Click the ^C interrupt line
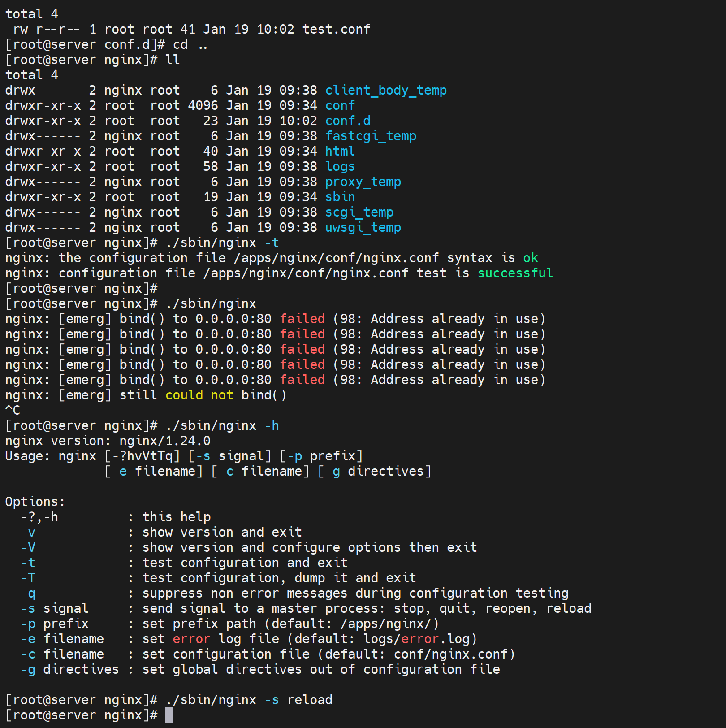The height and width of the screenshot is (728, 726). pos(13,411)
